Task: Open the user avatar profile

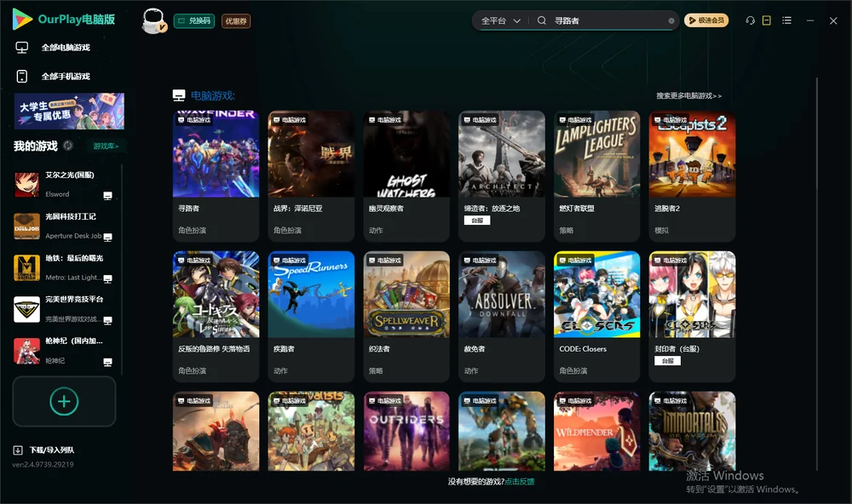Action: pos(153,20)
